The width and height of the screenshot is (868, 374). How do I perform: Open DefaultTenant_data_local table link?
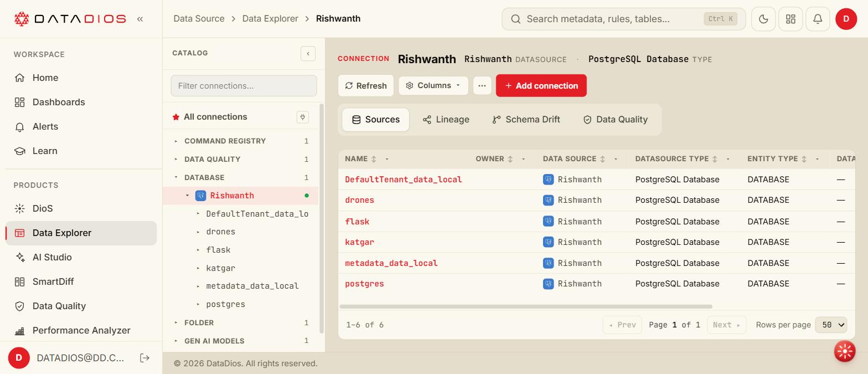pos(403,180)
